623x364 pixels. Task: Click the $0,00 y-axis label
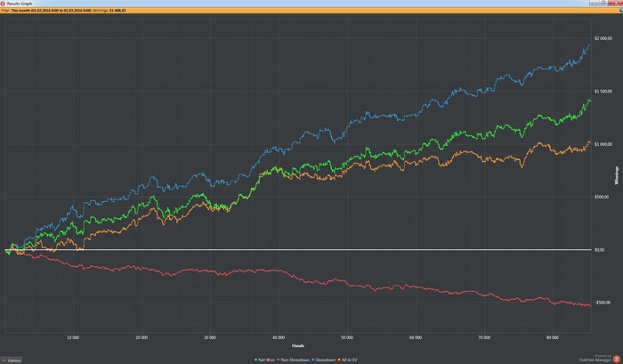pyautogui.click(x=599, y=250)
